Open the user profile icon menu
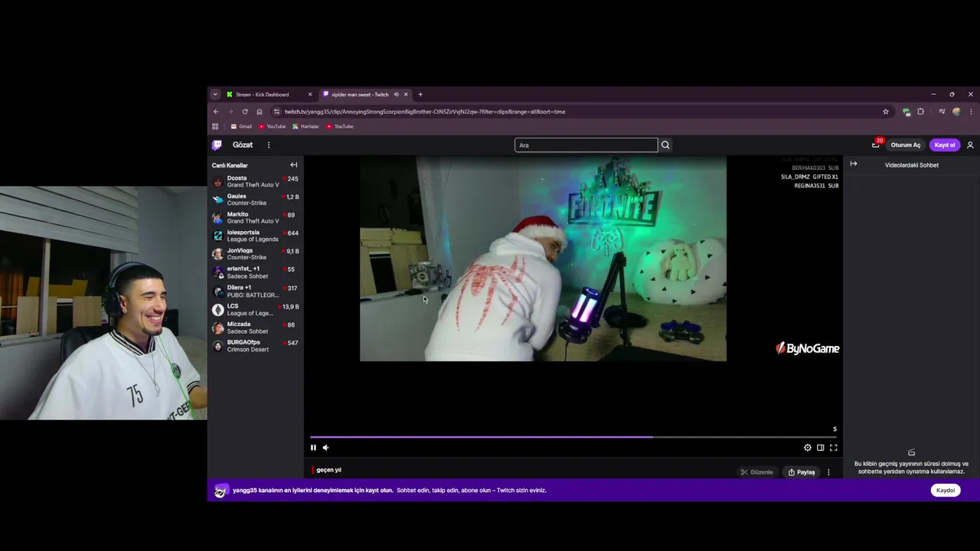Screen dimensions: 980x551 pos(970,145)
